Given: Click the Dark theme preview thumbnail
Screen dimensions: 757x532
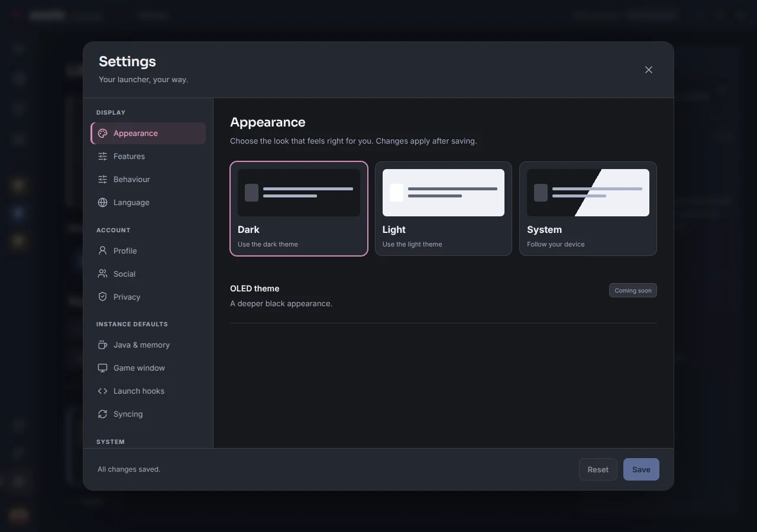Looking at the screenshot, I should (299, 193).
